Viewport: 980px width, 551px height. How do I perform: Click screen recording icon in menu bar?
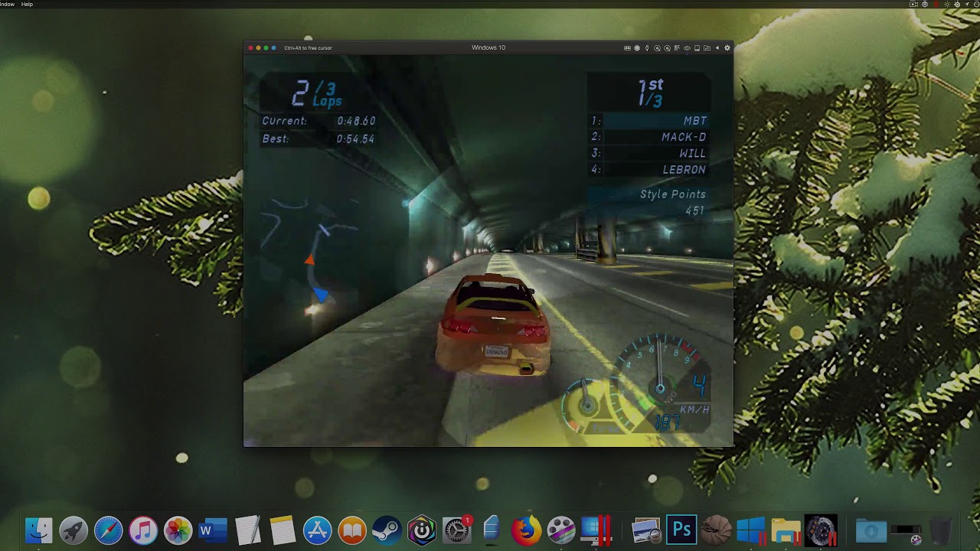[913, 5]
